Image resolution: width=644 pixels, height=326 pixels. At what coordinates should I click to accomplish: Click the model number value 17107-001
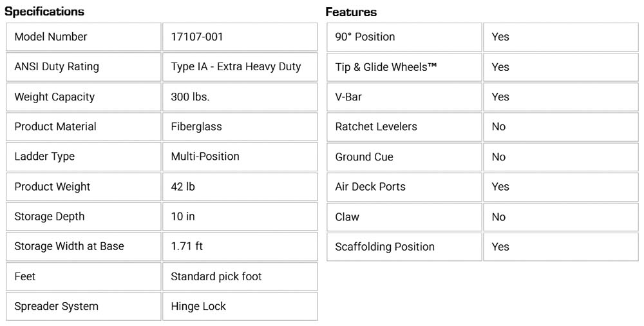click(x=197, y=37)
